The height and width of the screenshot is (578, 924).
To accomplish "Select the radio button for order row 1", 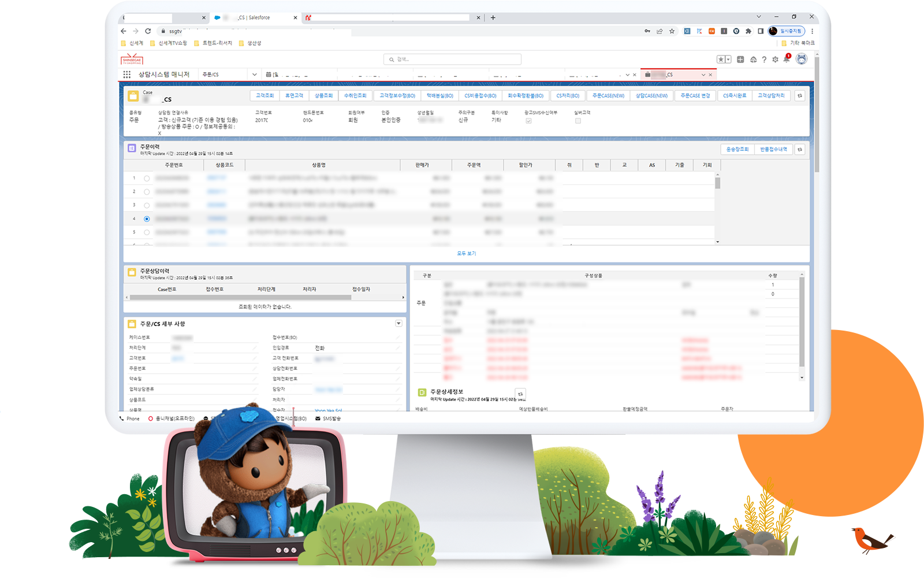I will pyautogui.click(x=147, y=179).
